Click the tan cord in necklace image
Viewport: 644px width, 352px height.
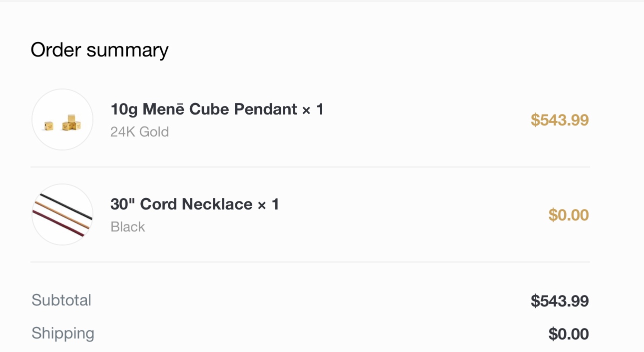click(61, 215)
